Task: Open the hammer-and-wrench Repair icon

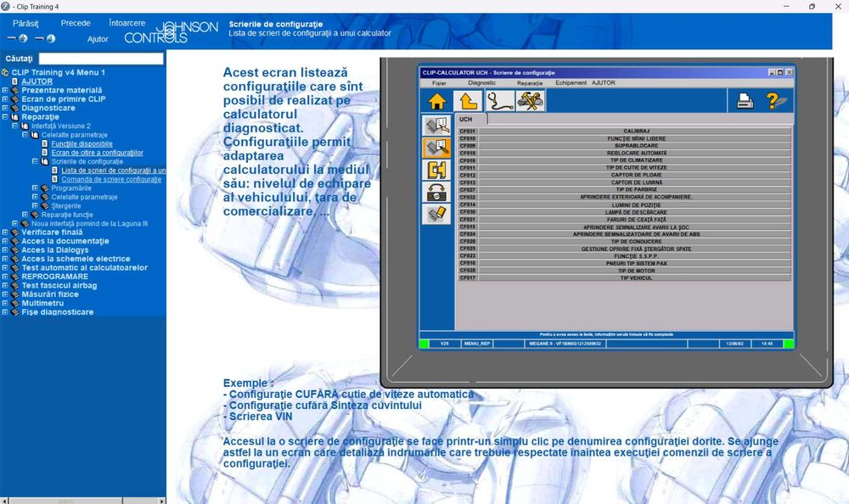Action: coord(530,101)
